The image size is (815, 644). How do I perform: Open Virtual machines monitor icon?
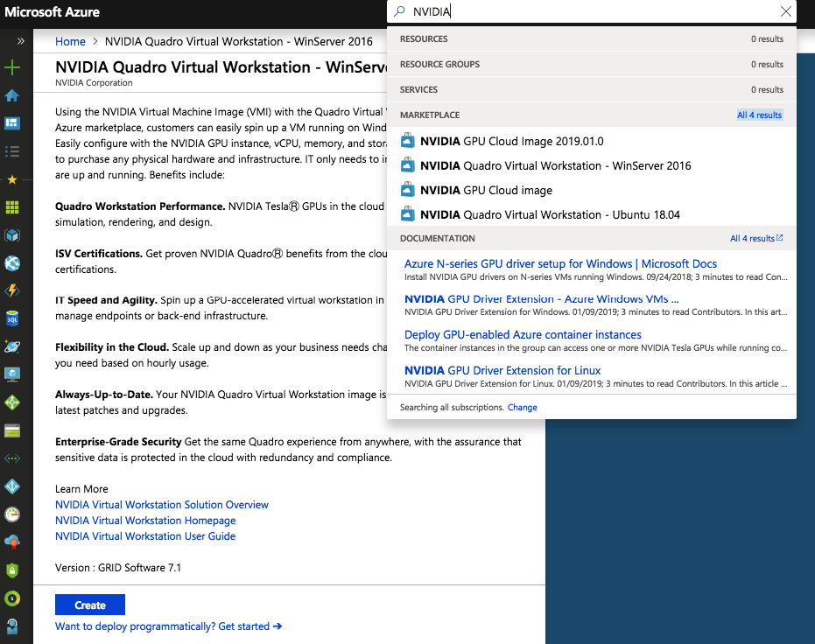pyautogui.click(x=12, y=374)
